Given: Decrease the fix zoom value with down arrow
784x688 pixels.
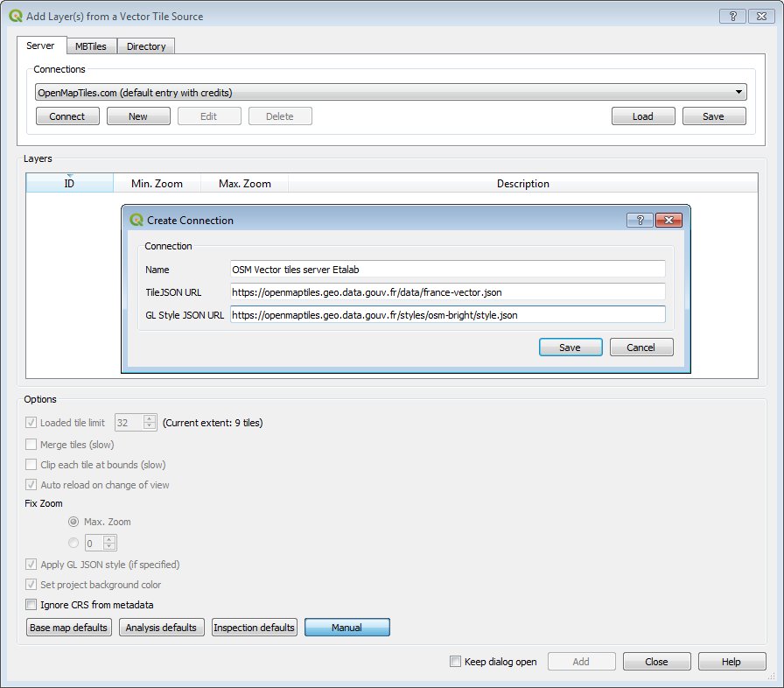Looking at the screenshot, I should coord(109,547).
